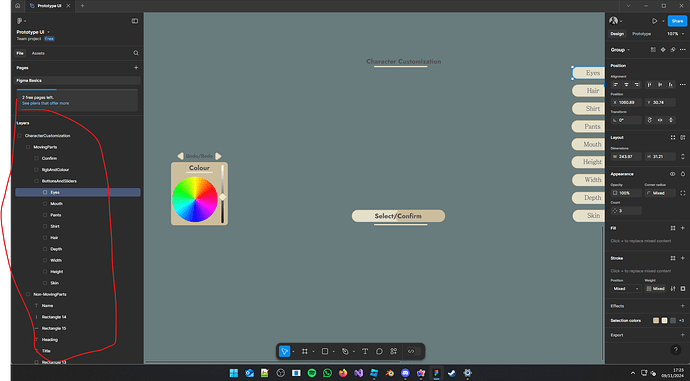Switch to the Design tab
690x381 pixels.
coord(617,34)
